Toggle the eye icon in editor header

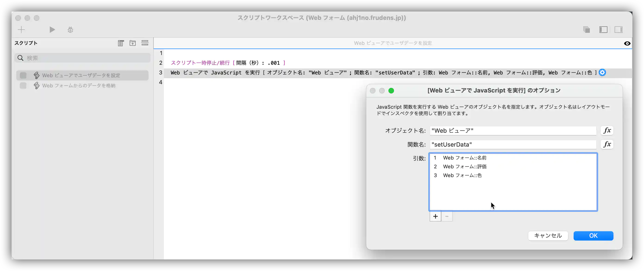(627, 43)
